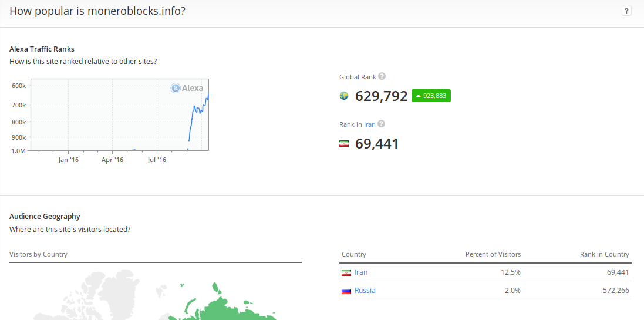The image size is (644, 320).
Task: Click the visitors by country world map
Action: coord(155,294)
